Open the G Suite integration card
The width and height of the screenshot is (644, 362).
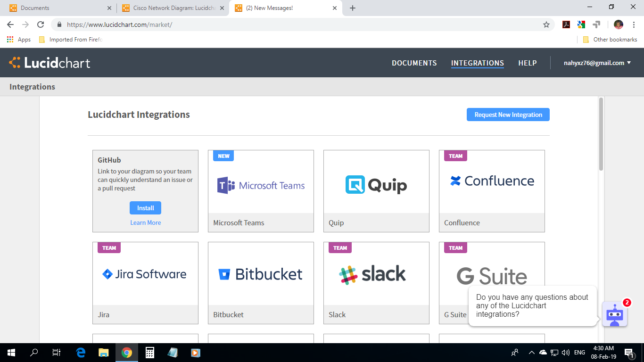(x=492, y=283)
